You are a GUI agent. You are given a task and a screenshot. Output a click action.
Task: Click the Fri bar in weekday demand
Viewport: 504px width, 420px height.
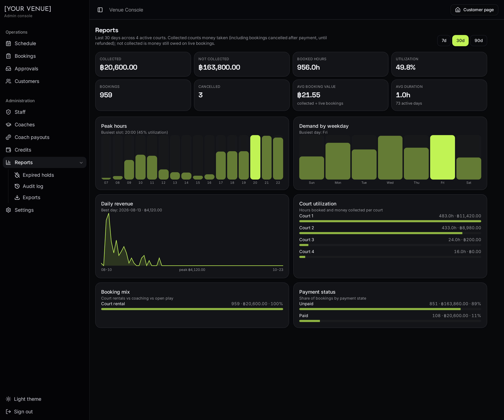click(x=442, y=157)
